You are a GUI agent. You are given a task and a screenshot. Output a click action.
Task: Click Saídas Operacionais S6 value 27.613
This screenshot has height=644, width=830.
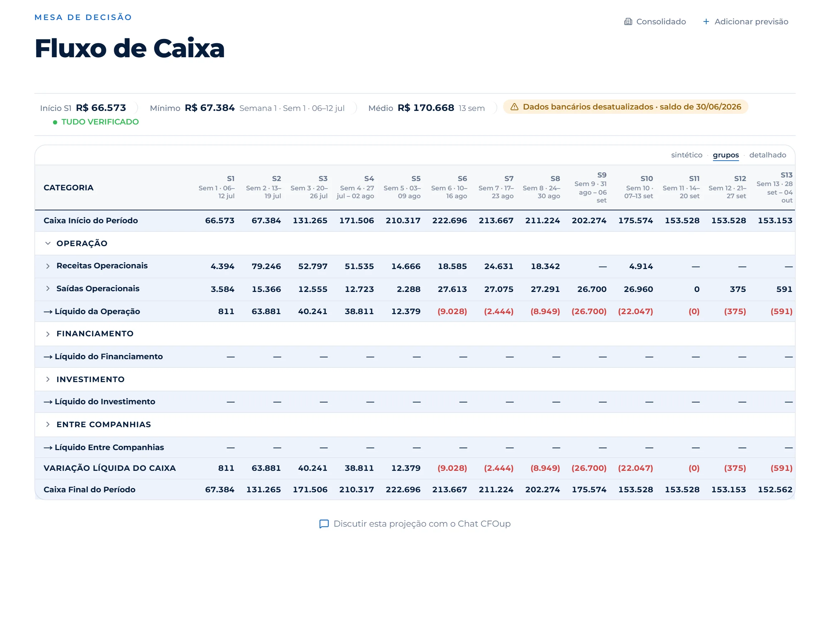452,289
